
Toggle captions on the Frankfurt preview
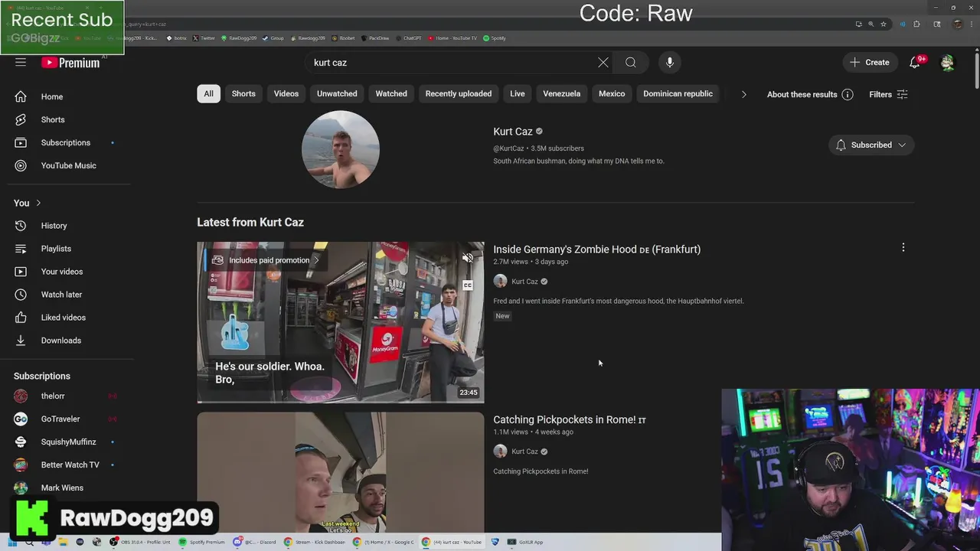[467, 285]
